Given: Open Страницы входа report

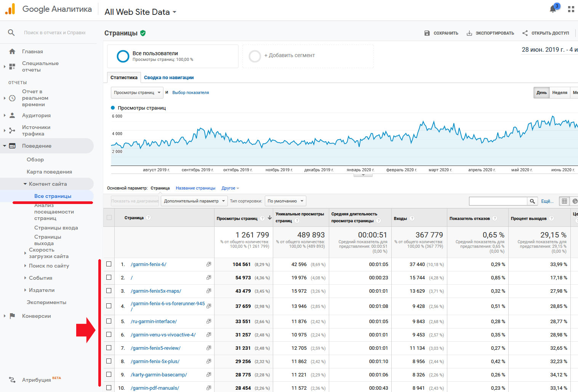Looking at the screenshot, I should 56,228.
